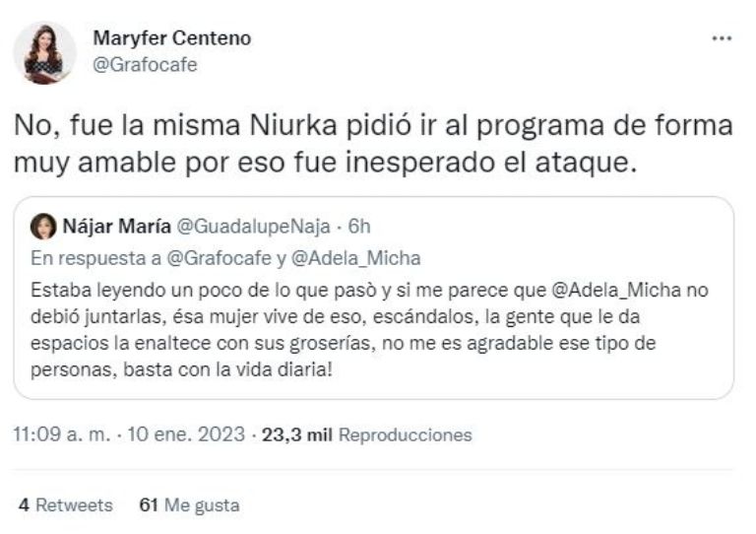Image resolution: width=756 pixels, height=534 pixels.
Task: Show the 4 Retweets list
Action: pos(66,505)
